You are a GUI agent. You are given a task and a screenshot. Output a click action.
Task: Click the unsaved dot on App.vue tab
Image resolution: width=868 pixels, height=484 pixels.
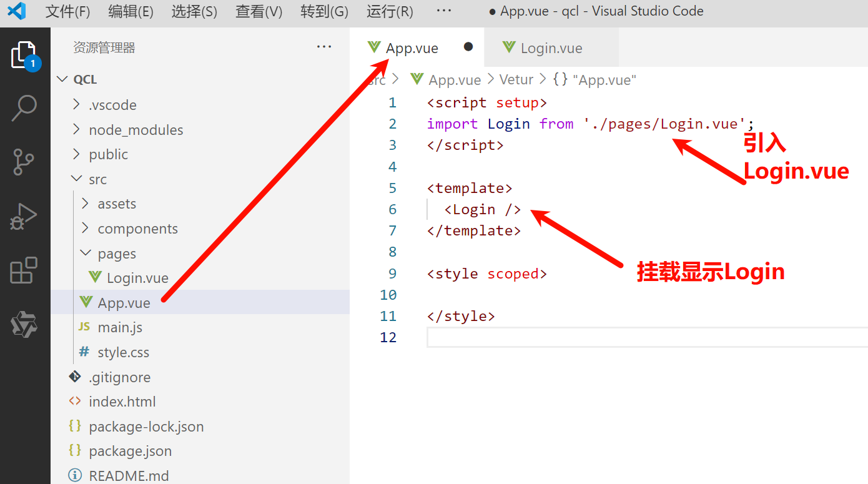click(x=468, y=47)
